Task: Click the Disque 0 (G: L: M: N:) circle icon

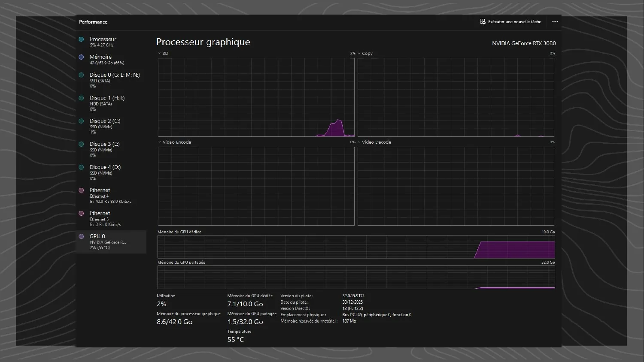Action: (81, 75)
